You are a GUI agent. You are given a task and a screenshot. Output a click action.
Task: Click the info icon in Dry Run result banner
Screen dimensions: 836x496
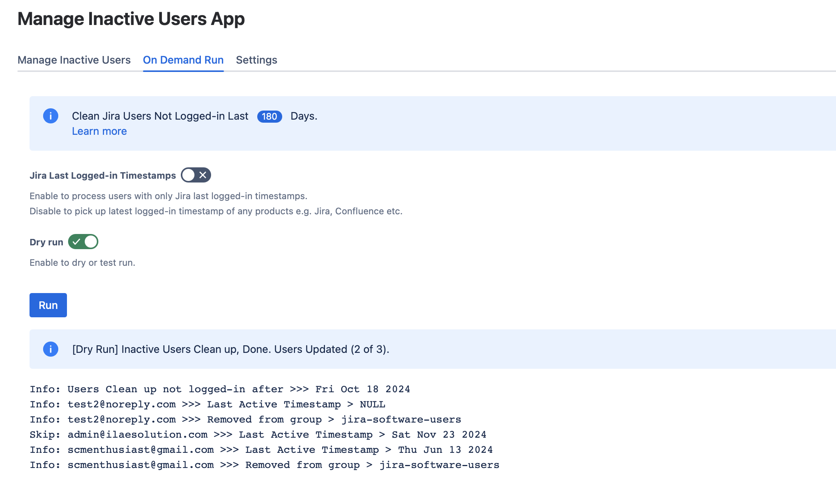pos(51,349)
